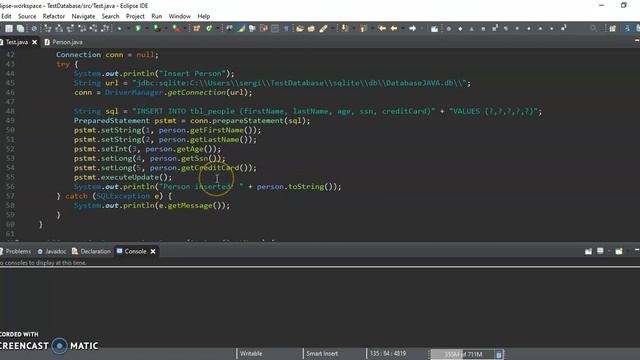This screenshot has width=640, height=360.
Task: Close the Console view tab
Action: [x=153, y=251]
